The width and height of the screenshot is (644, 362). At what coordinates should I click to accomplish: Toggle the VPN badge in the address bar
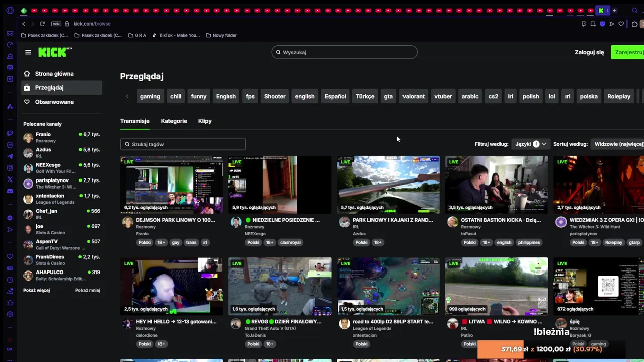coord(56,24)
